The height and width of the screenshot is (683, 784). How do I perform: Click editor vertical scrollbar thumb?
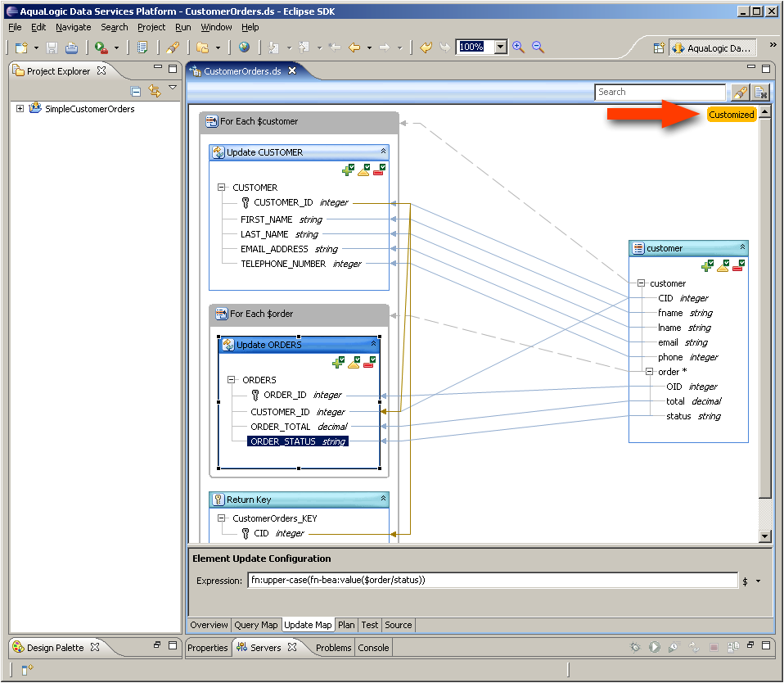tap(765, 308)
